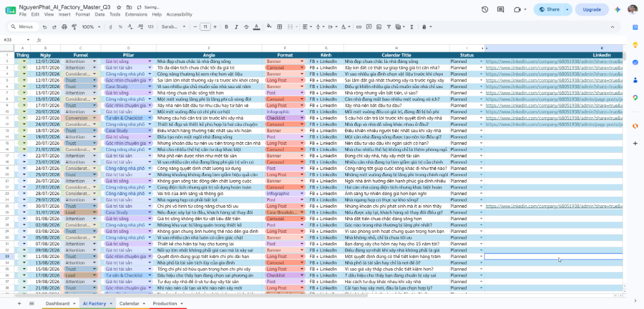This screenshot has width=644, height=309.
Task: Expand the Name box K33 dropdown
Action: (x=28, y=40)
